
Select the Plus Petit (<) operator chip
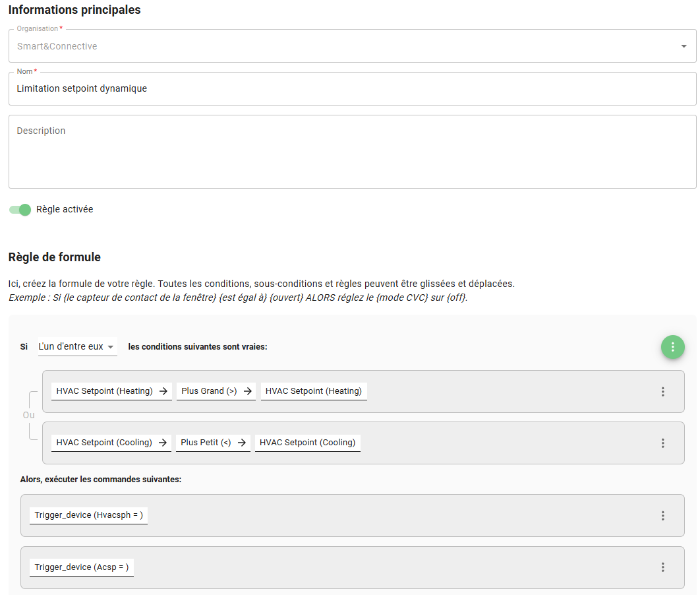(x=206, y=443)
